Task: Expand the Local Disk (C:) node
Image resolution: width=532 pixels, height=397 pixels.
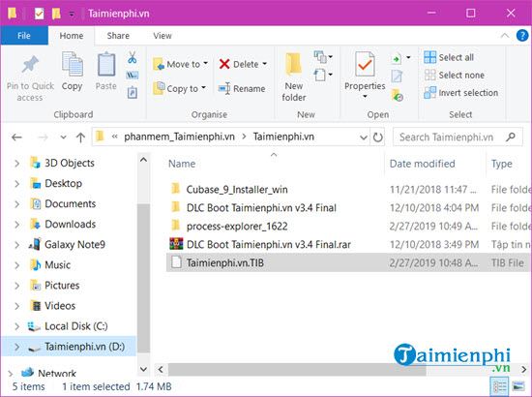Action: [17, 326]
